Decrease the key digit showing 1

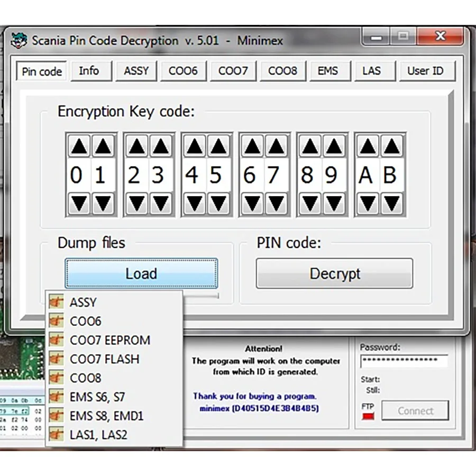(103, 203)
